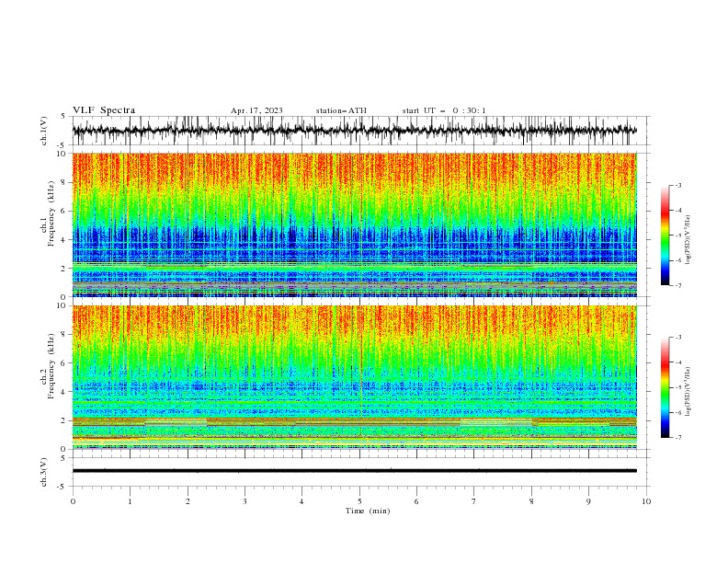Viewport: 728px width, 563px height.
Task: Click the '2' kHz tick on ch.2 frequency axis
Action: [x=65, y=420]
